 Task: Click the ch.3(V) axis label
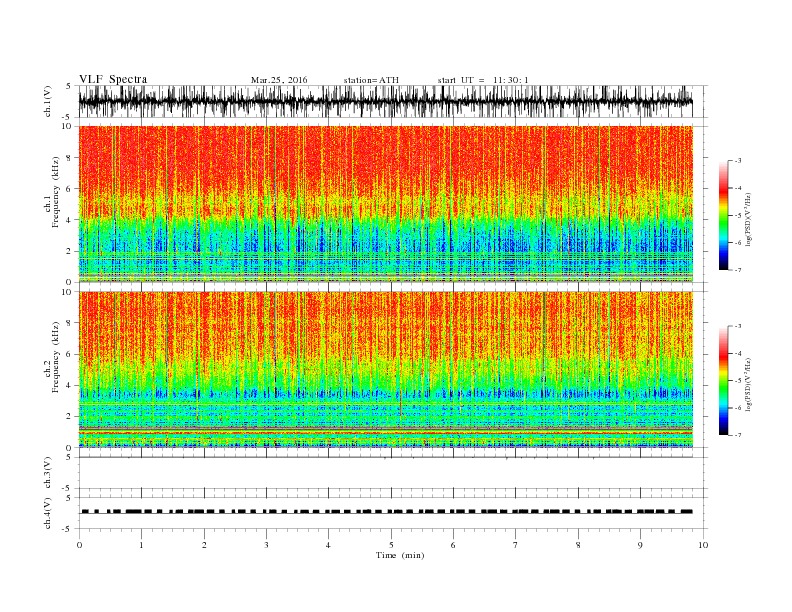(48, 473)
